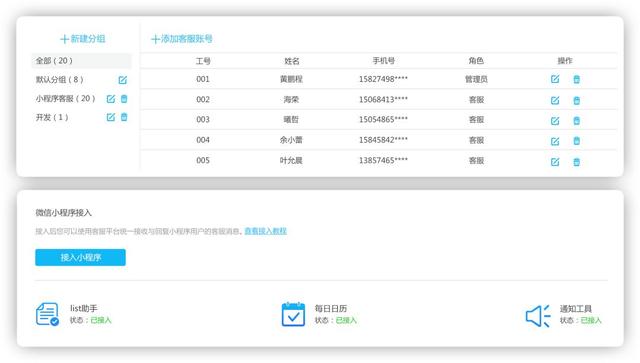Viewport: 640px width, 363px height.
Task: Click the list助手 document icon
Action: 47,314
